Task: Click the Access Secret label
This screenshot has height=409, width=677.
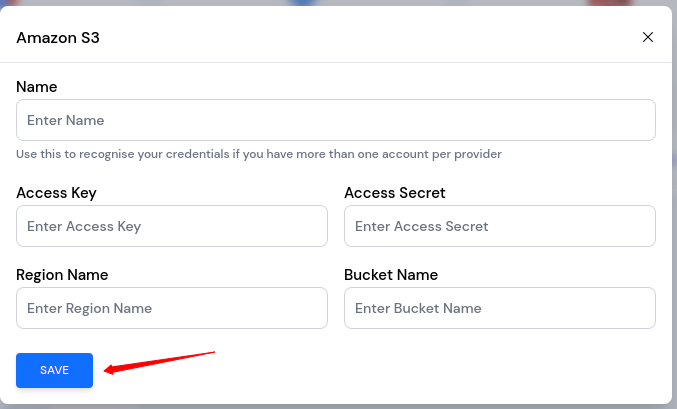Action: (x=394, y=193)
